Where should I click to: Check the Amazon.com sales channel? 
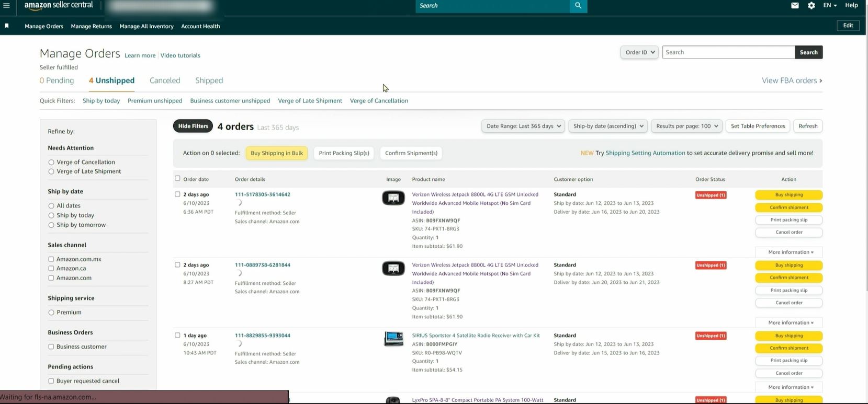pos(51,278)
